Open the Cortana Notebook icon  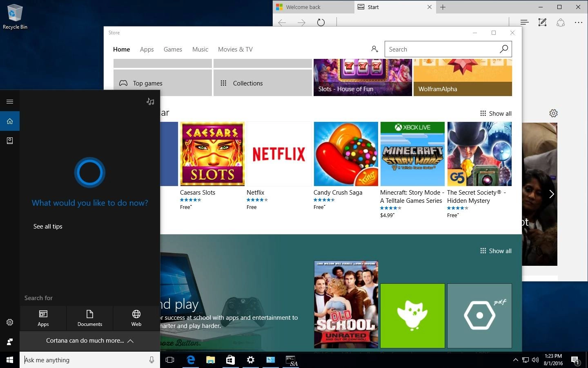10,141
